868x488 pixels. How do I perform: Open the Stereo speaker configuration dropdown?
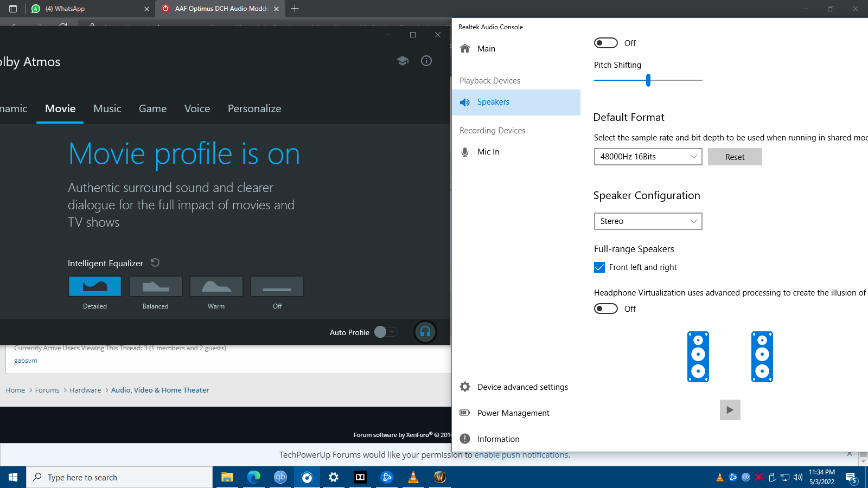point(648,221)
